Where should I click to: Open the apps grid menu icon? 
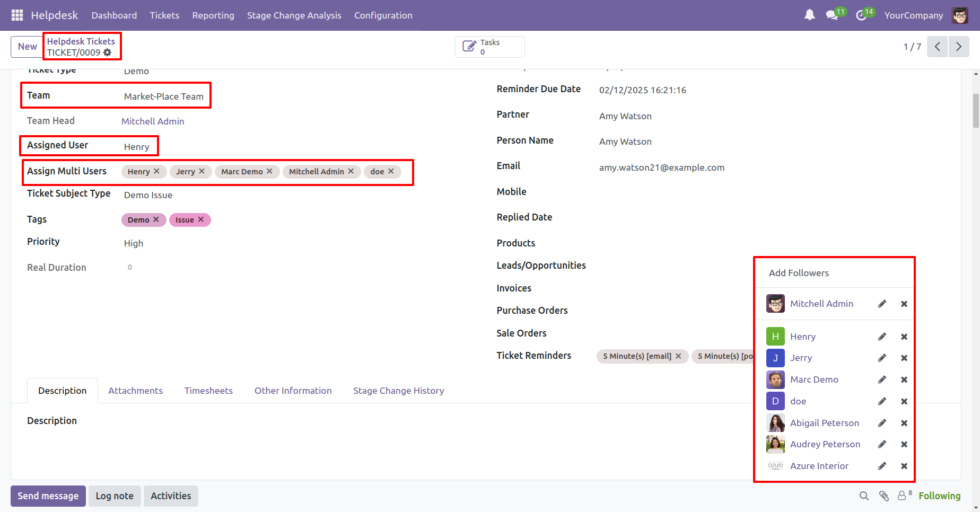(17, 15)
